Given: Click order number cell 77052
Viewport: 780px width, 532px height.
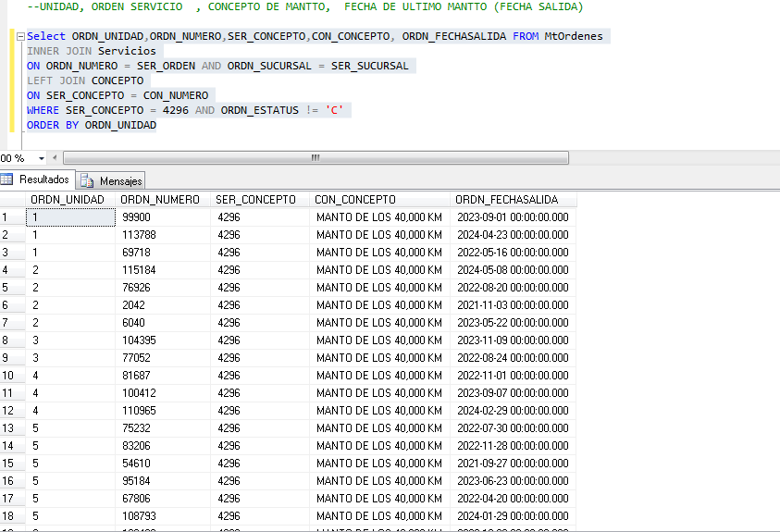Looking at the screenshot, I should (x=163, y=358).
